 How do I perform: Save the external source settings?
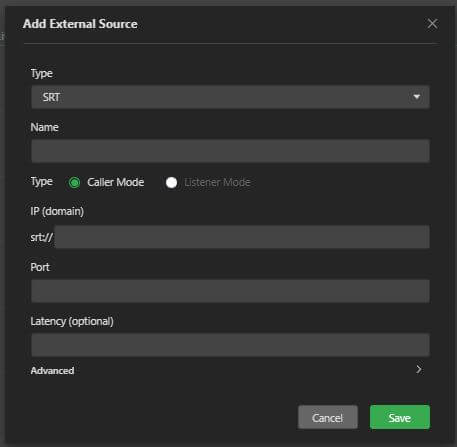[x=400, y=417]
